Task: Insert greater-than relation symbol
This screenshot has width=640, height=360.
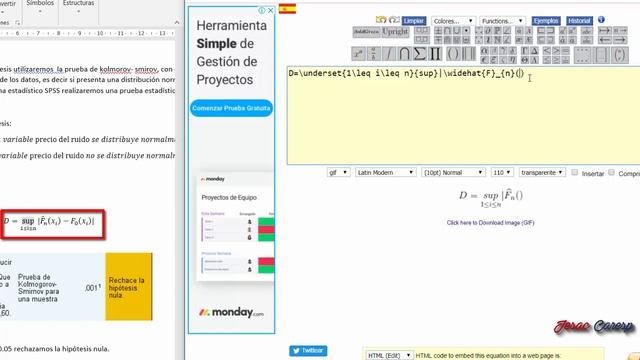Action: (556, 51)
